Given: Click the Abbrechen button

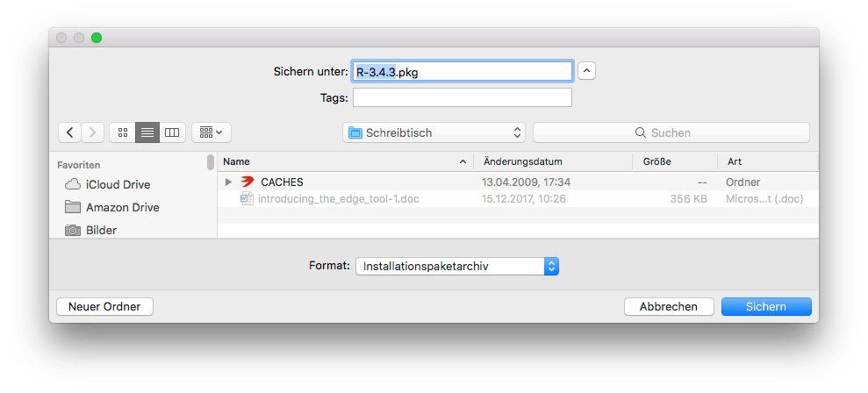Looking at the screenshot, I should (668, 306).
